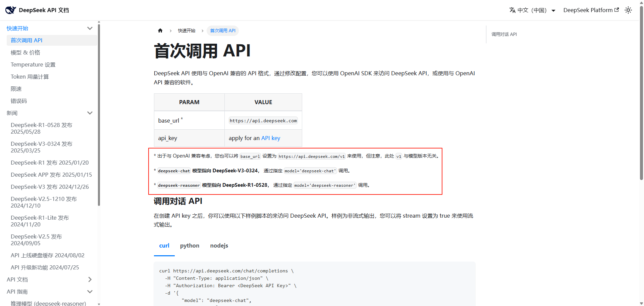Open 错误码 sidebar page
Viewport: 644px width, 306px height.
pos(19,101)
